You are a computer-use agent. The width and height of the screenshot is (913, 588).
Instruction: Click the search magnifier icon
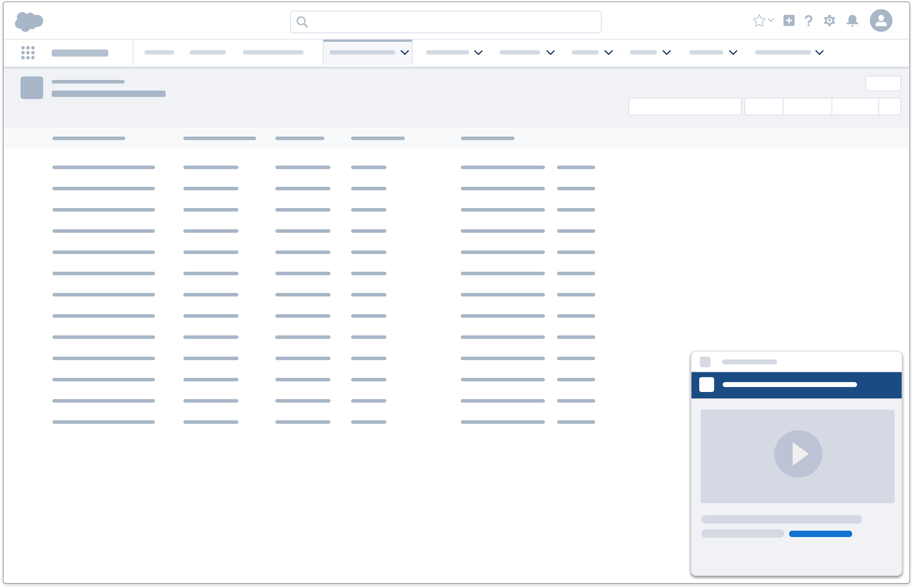(x=302, y=22)
